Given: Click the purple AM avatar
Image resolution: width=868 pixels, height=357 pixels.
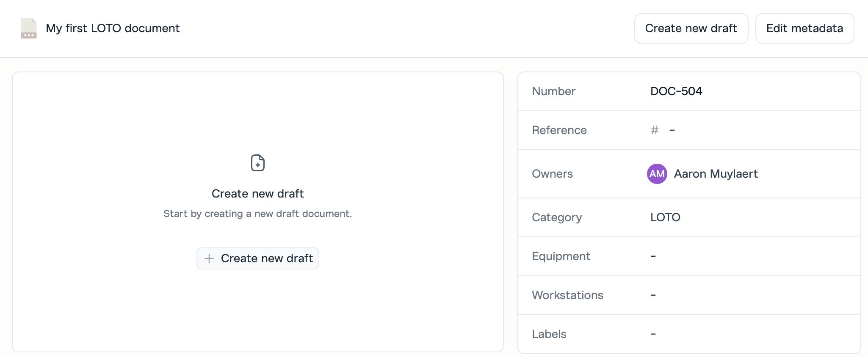Looking at the screenshot, I should [x=657, y=174].
